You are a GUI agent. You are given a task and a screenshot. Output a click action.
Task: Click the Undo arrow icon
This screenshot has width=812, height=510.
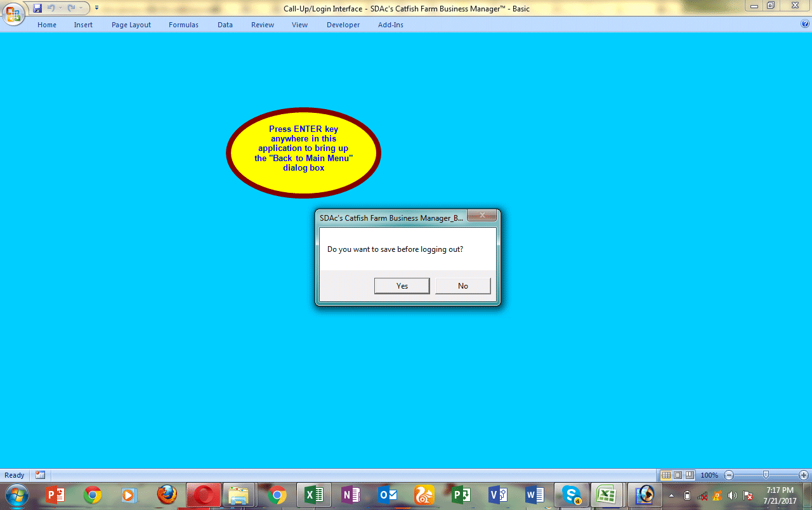click(51, 8)
